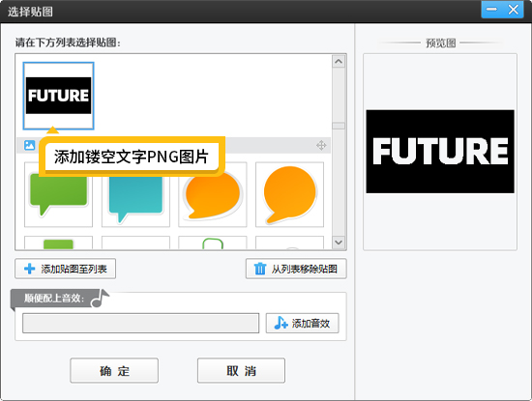Viewport: 532px width, 401px height.
Task: Click the blue plus icon of 添加贴图至列表
Action: (x=30, y=269)
